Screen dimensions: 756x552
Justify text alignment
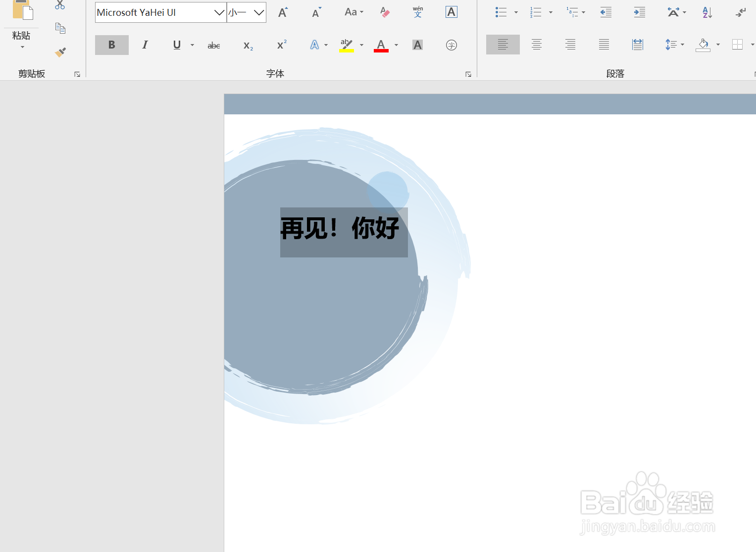coord(604,45)
